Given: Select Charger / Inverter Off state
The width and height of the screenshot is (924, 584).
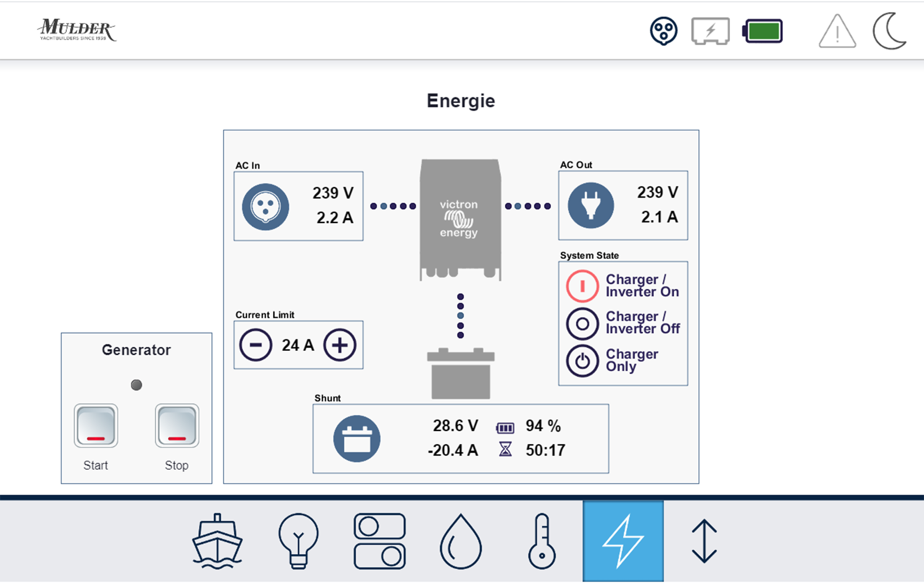Looking at the screenshot, I should click(x=582, y=324).
